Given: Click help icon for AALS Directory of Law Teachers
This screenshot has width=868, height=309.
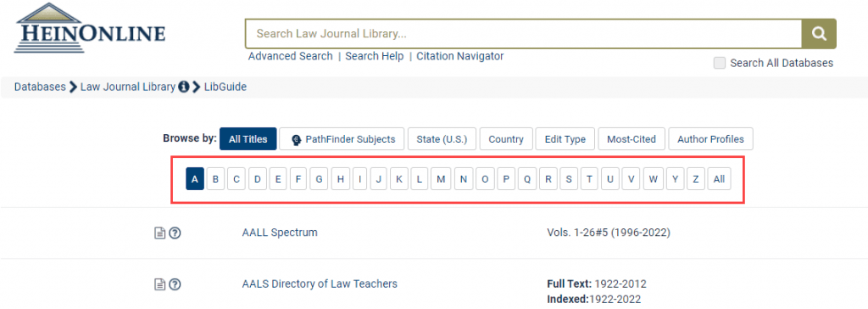Looking at the screenshot, I should click(x=175, y=284).
